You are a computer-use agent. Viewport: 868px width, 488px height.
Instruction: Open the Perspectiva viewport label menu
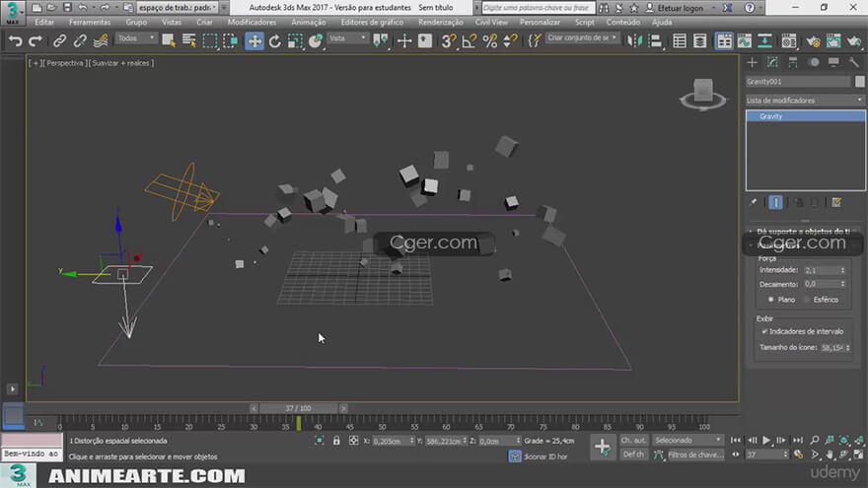(65, 63)
